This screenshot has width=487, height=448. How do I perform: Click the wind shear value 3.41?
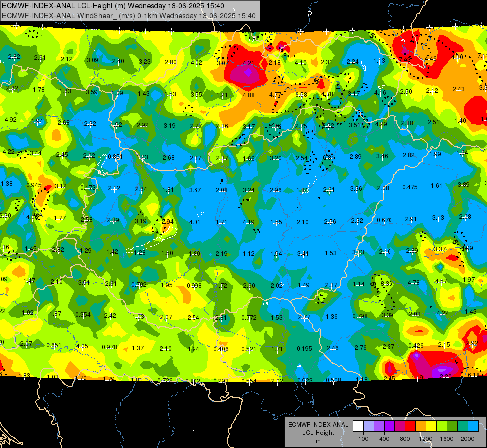tap(303, 254)
